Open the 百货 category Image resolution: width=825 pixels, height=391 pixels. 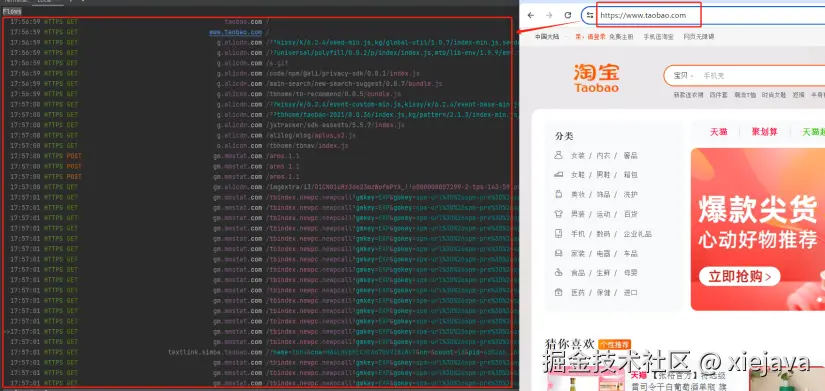(630, 214)
